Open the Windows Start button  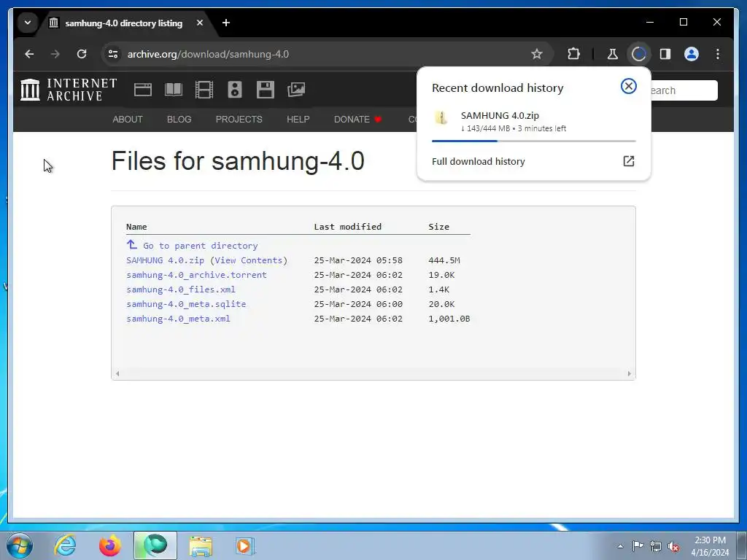[x=20, y=545]
